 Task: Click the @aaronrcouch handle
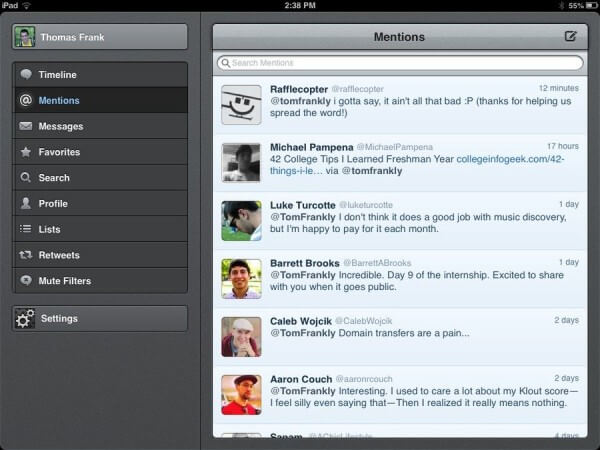point(364,379)
